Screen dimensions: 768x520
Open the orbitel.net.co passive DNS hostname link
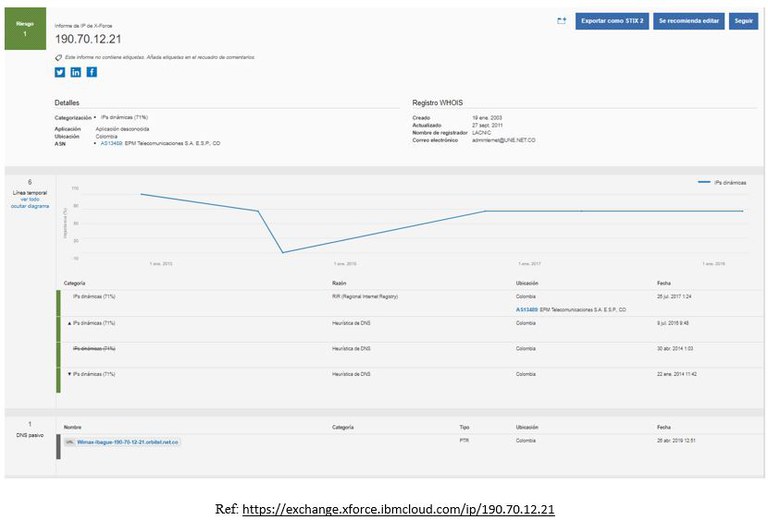(128, 441)
